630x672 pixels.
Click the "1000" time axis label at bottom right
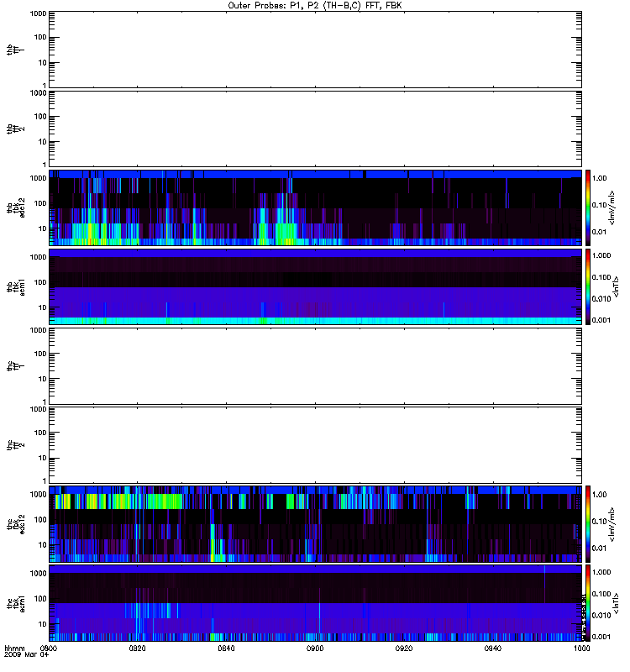pyautogui.click(x=581, y=648)
